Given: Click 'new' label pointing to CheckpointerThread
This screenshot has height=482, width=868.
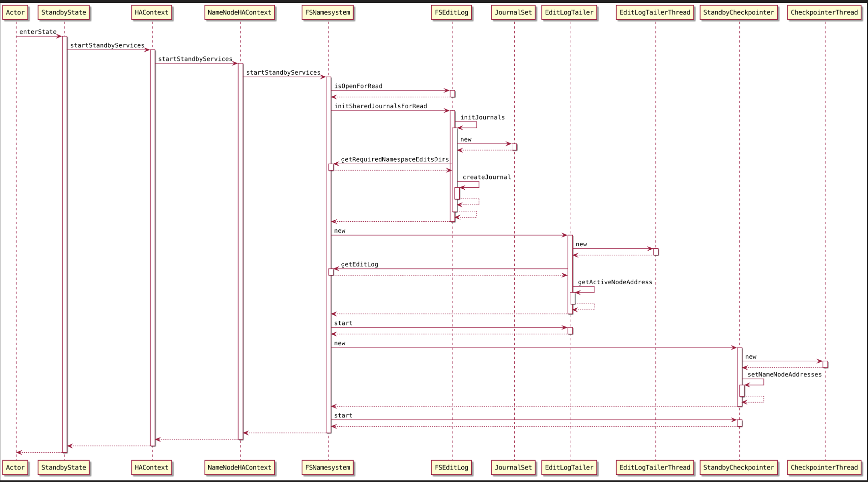Looking at the screenshot, I should 750,357.
